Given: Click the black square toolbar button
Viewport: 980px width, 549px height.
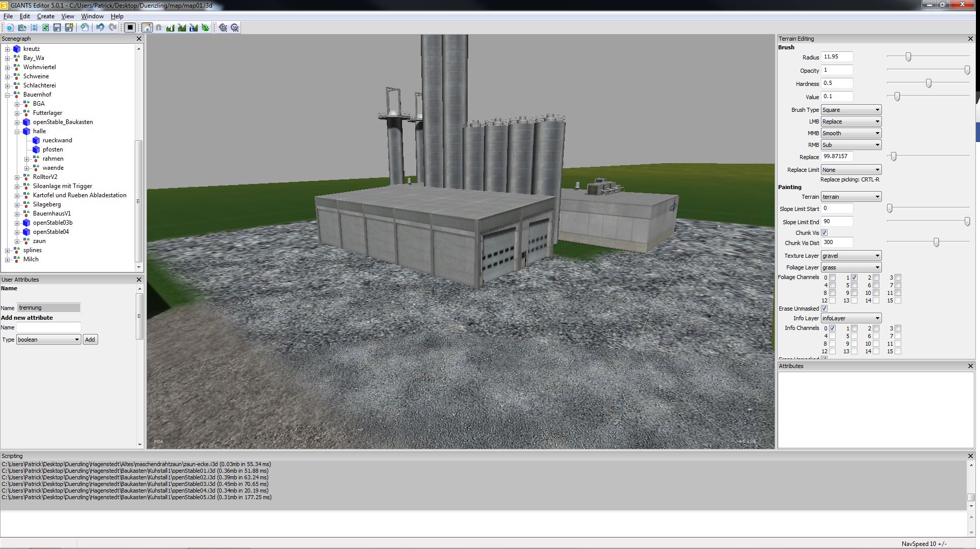Looking at the screenshot, I should (130, 27).
